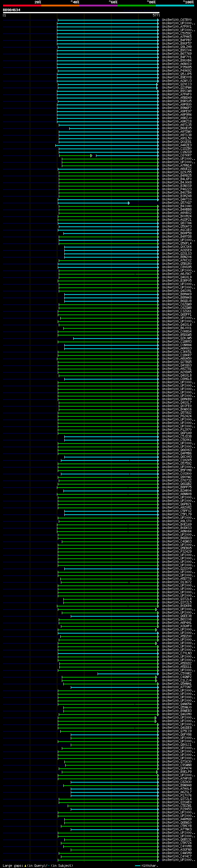Open hit UniRef100_P46223

[x=176, y=189]
